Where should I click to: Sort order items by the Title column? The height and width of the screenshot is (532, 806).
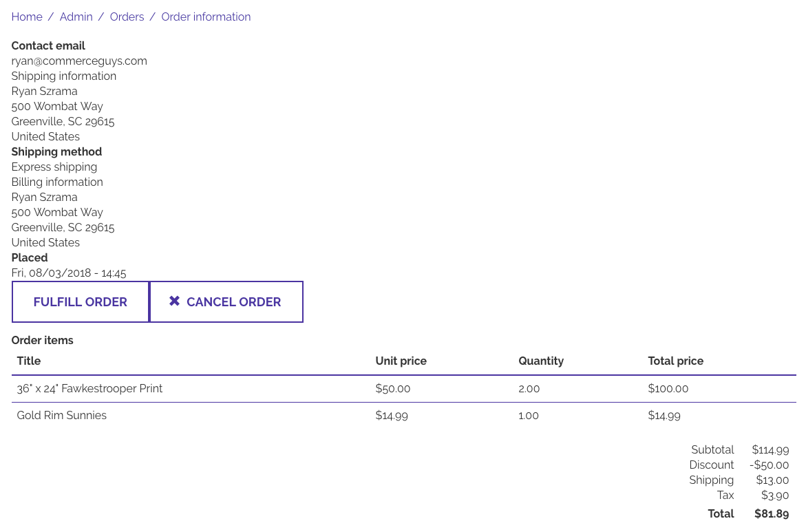[28, 361]
